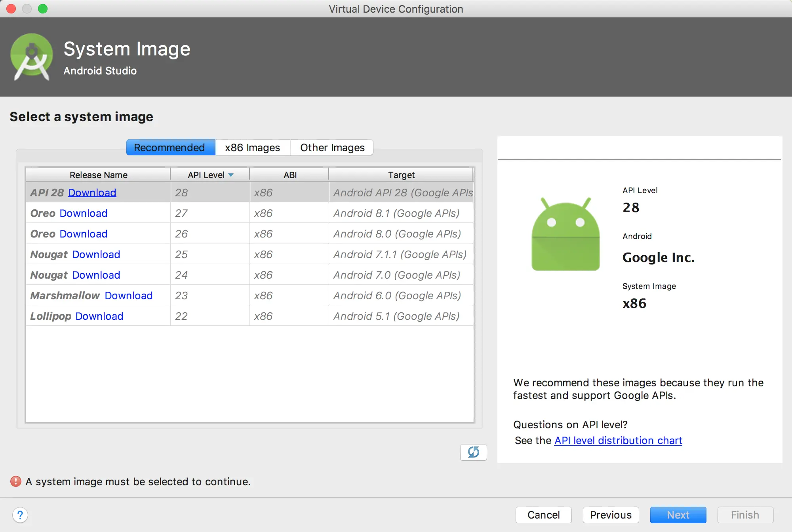Image resolution: width=792 pixels, height=532 pixels.
Task: Switch to the x86 Images tab
Action: pyautogui.click(x=252, y=147)
